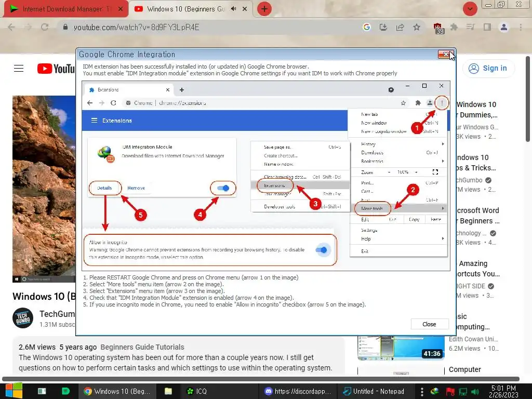The height and width of the screenshot is (399, 532).
Task: Open the volume speaker tray icon
Action: tap(475, 392)
